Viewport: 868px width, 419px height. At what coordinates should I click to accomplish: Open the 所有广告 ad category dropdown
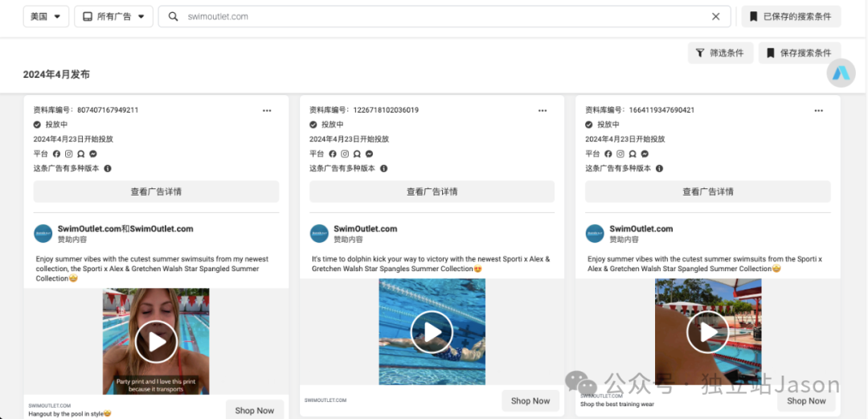tap(113, 17)
